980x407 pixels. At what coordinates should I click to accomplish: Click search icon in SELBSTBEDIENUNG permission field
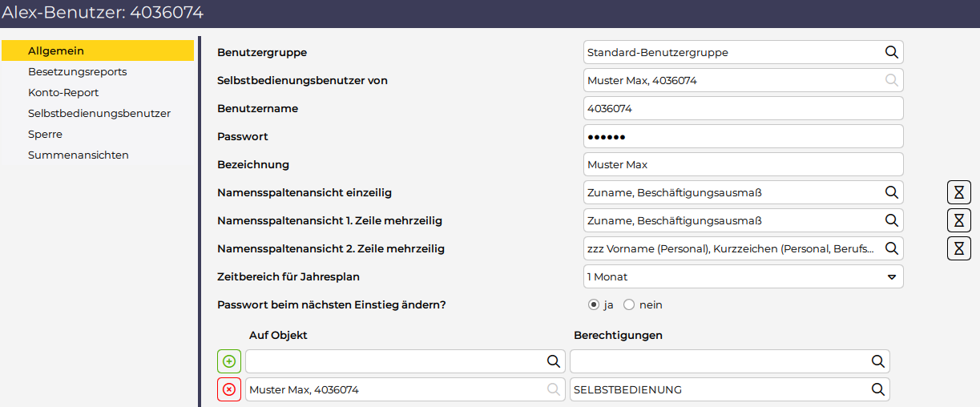877,389
